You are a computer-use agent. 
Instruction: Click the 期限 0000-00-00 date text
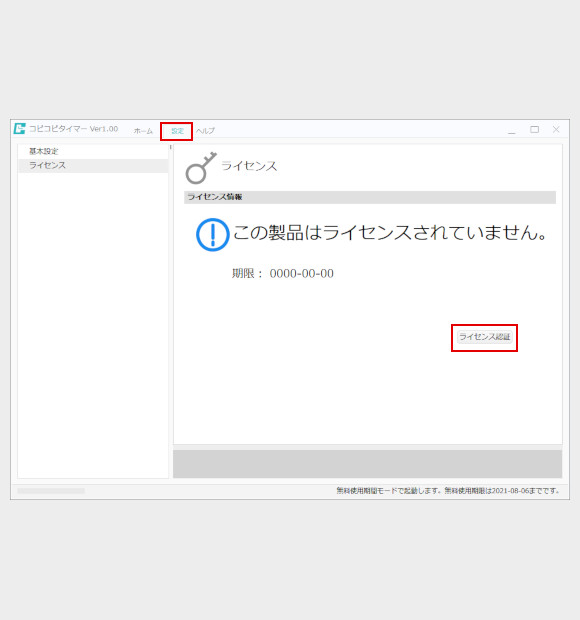tap(283, 273)
